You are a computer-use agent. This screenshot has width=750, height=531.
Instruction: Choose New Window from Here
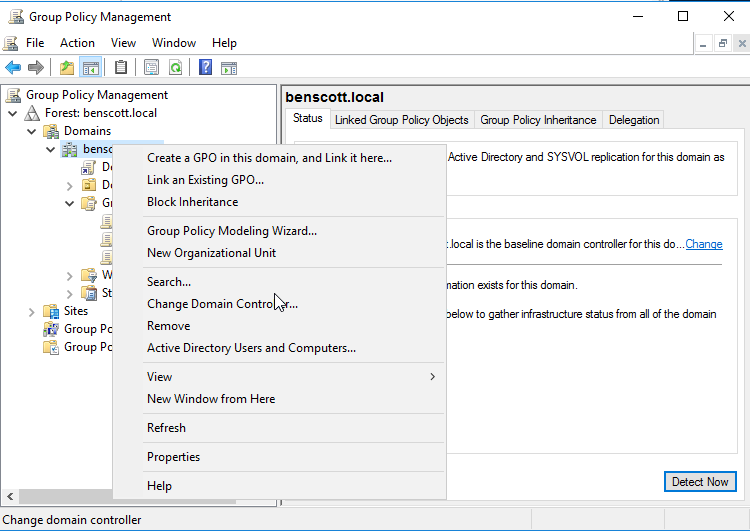pos(279,399)
